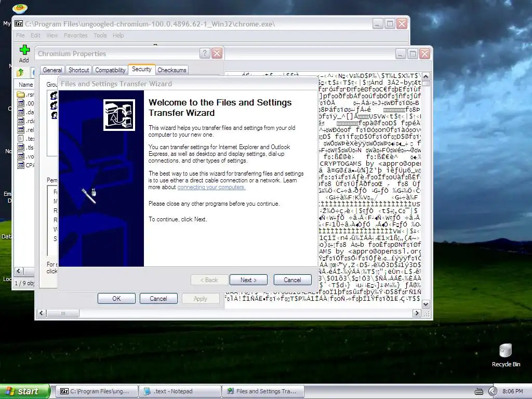Viewport: 532px width, 399px height.
Task: Open the Start menu
Action: click(25, 392)
